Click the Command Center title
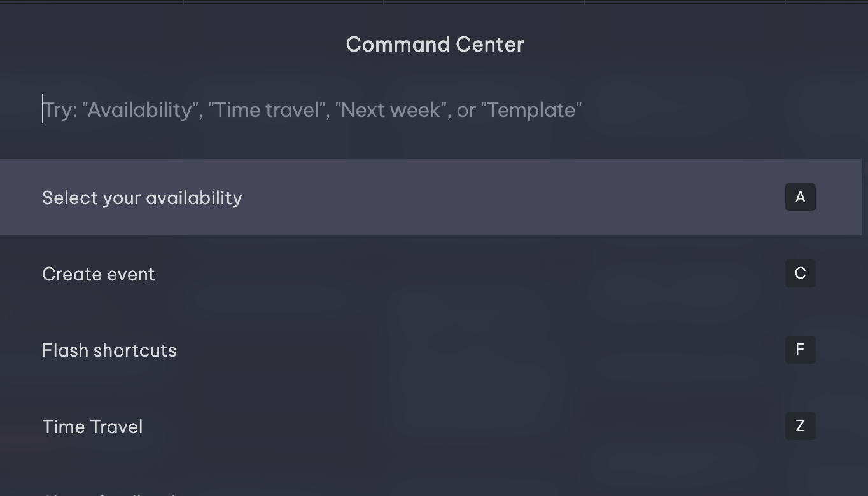 [435, 44]
